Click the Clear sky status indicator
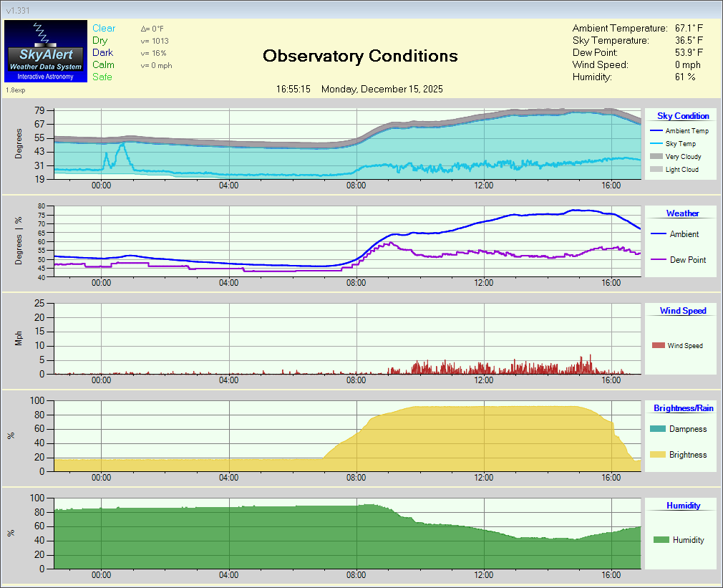723x588 pixels. 104,29
